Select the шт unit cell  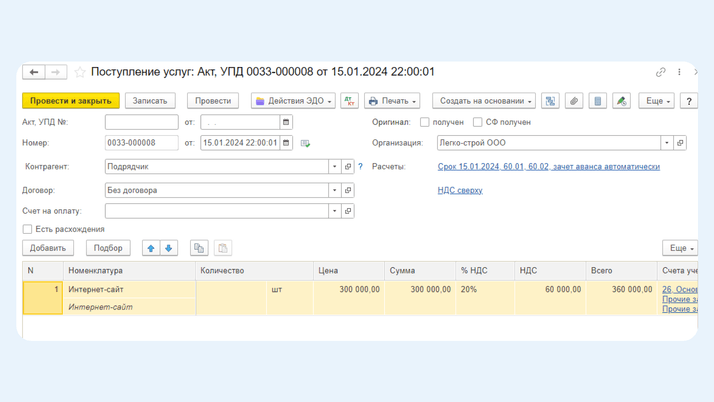[x=290, y=298]
